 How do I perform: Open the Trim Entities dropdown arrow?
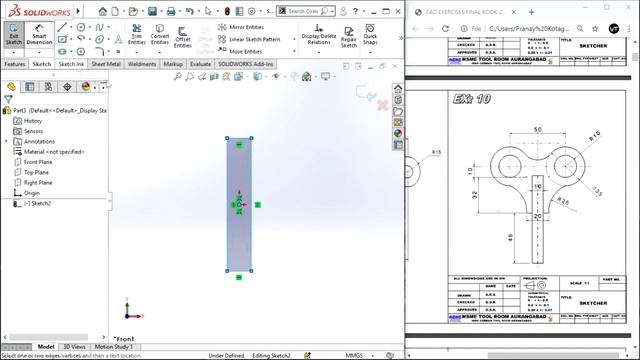coord(137,52)
